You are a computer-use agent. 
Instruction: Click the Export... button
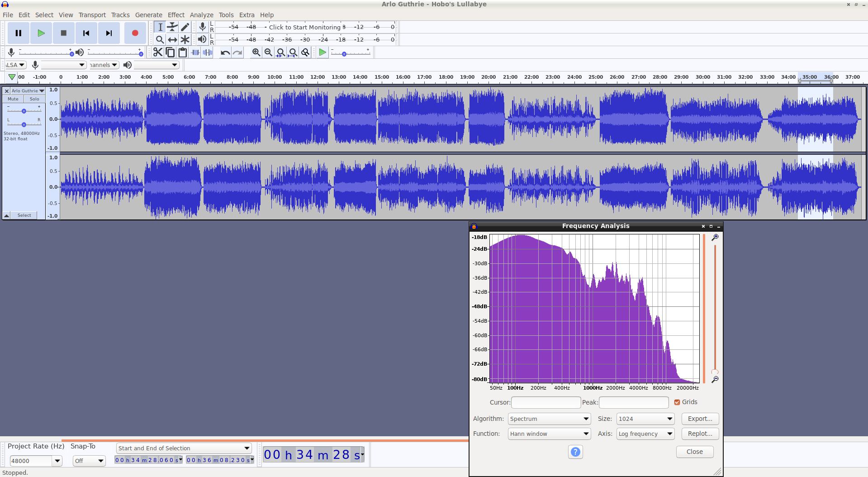pos(700,419)
